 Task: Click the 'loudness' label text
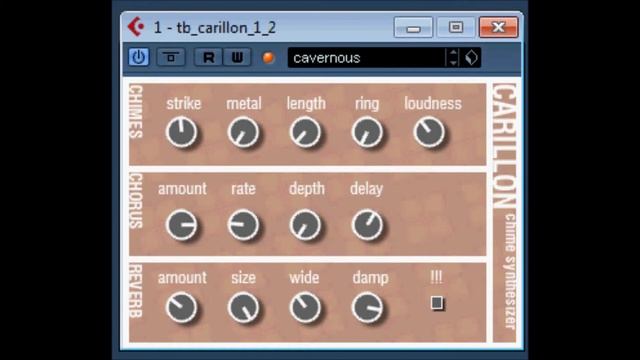point(433,103)
